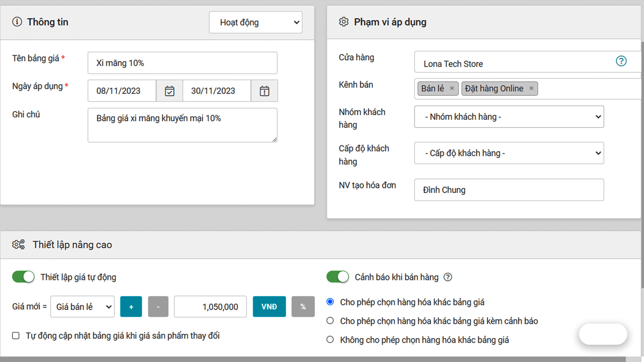Viewport: 644px width, 362px height.
Task: Open the start date calendar picker
Action: pos(169,91)
